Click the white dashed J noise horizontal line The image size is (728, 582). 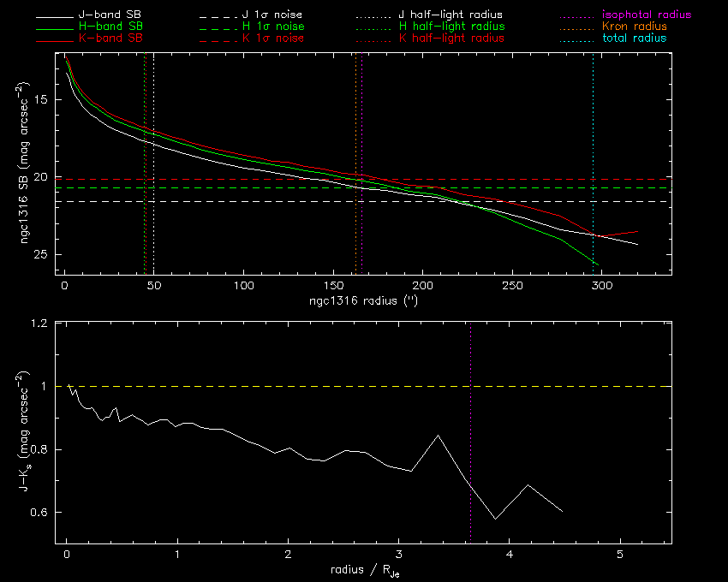[x=363, y=201]
